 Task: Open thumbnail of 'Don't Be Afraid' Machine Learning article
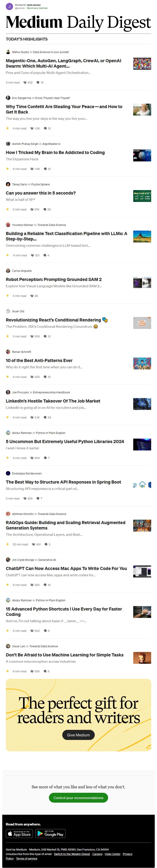coord(142,658)
